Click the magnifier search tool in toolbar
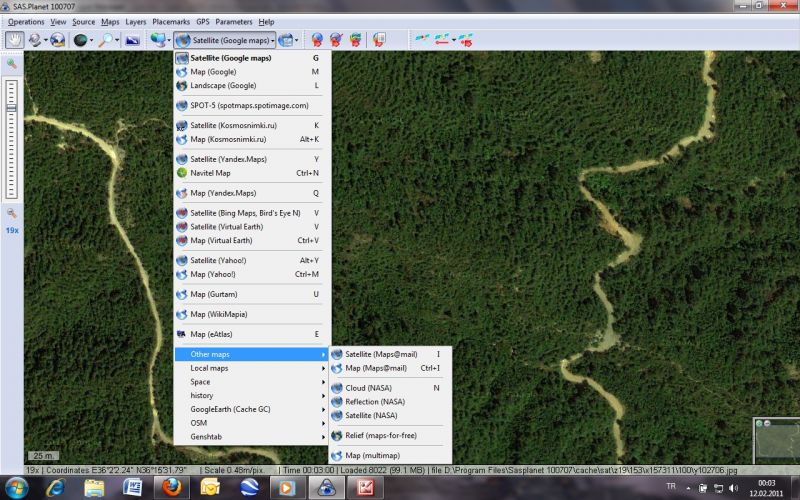This screenshot has height=500, width=800. pyautogui.click(x=105, y=40)
